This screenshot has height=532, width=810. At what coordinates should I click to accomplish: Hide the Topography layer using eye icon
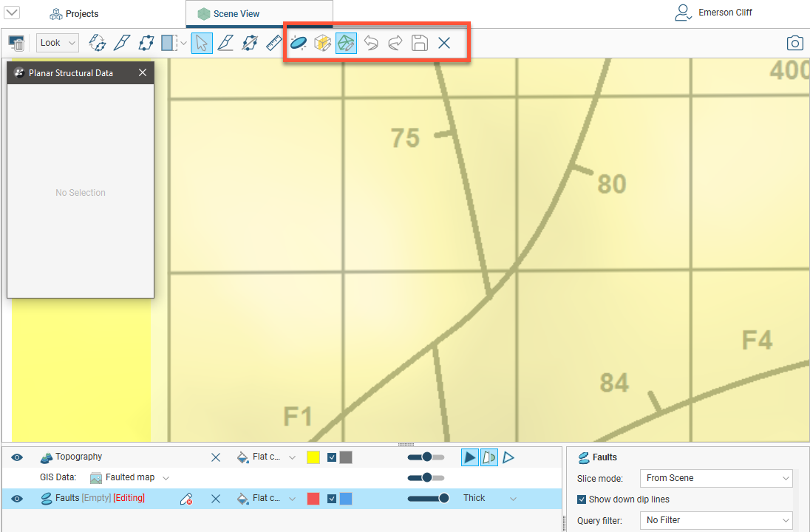[17, 457]
